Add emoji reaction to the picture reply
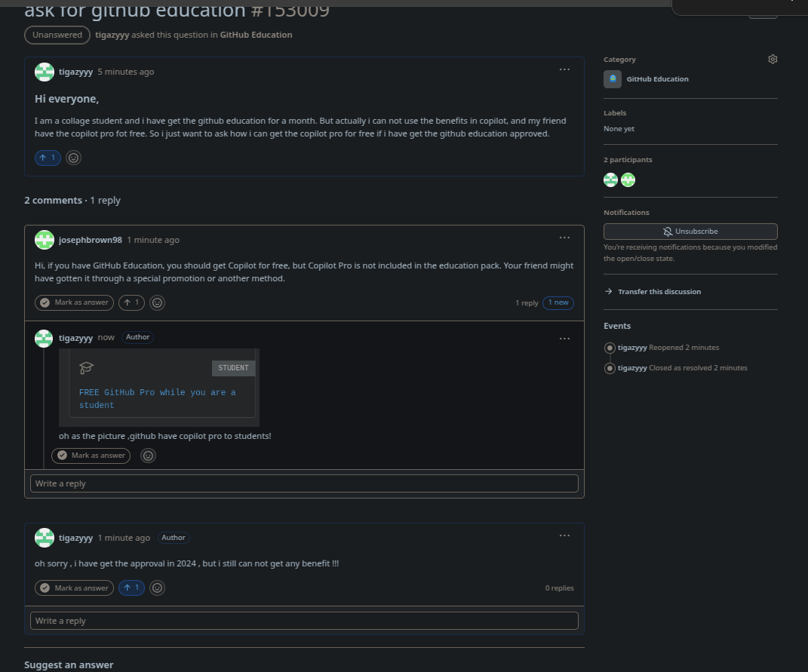 coord(148,456)
